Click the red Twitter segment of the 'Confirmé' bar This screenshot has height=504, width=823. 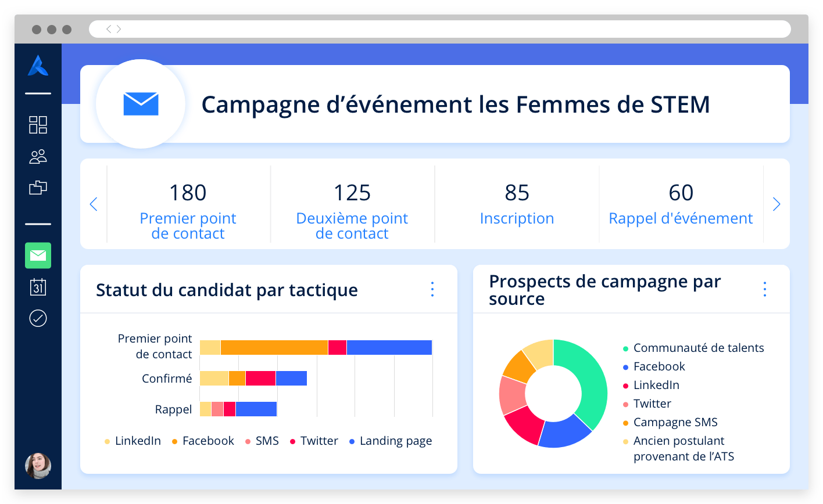point(260,379)
